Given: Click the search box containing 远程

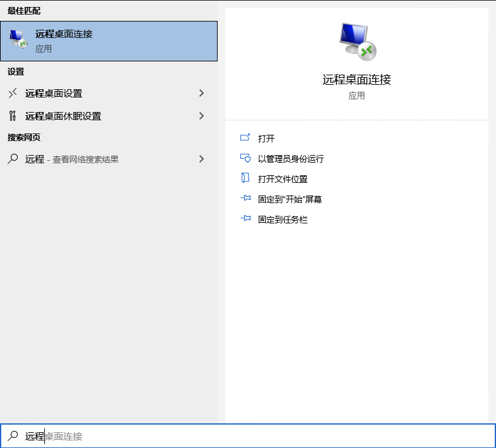Looking at the screenshot, I should tap(248, 436).
